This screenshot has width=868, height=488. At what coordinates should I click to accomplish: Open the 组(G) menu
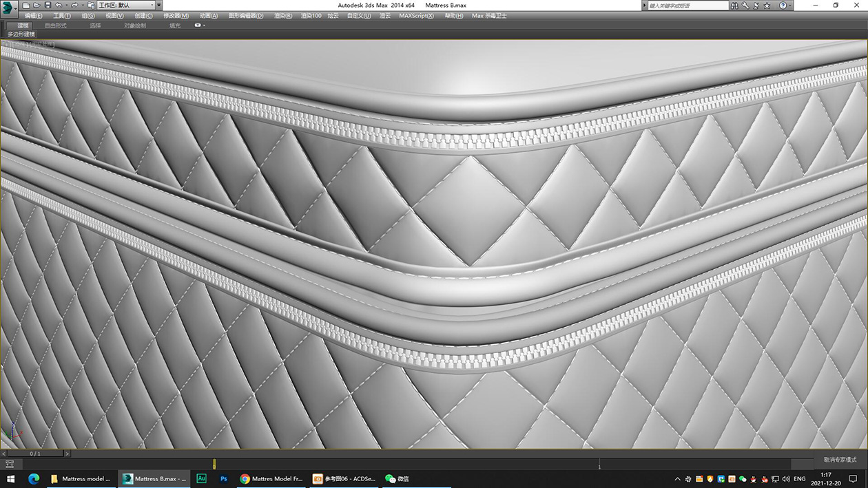coord(89,16)
